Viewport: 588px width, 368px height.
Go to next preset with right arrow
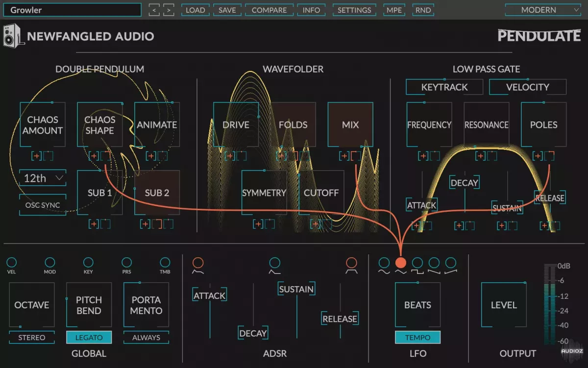(169, 10)
